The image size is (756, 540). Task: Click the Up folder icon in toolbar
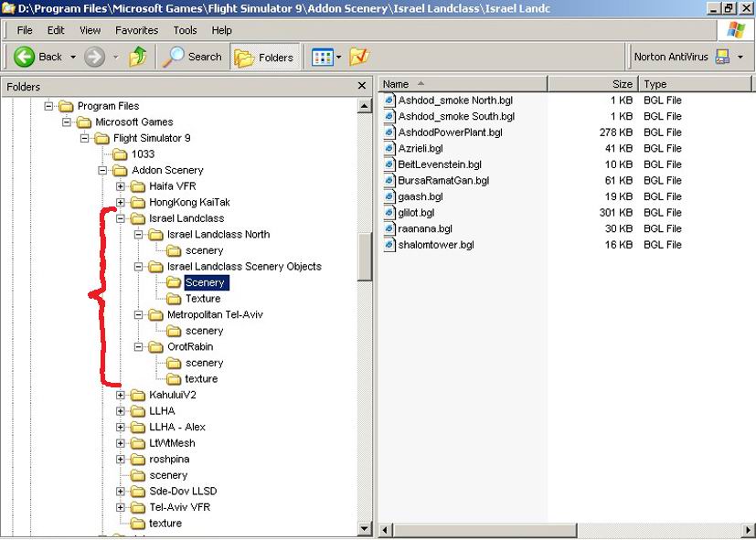click(x=138, y=57)
